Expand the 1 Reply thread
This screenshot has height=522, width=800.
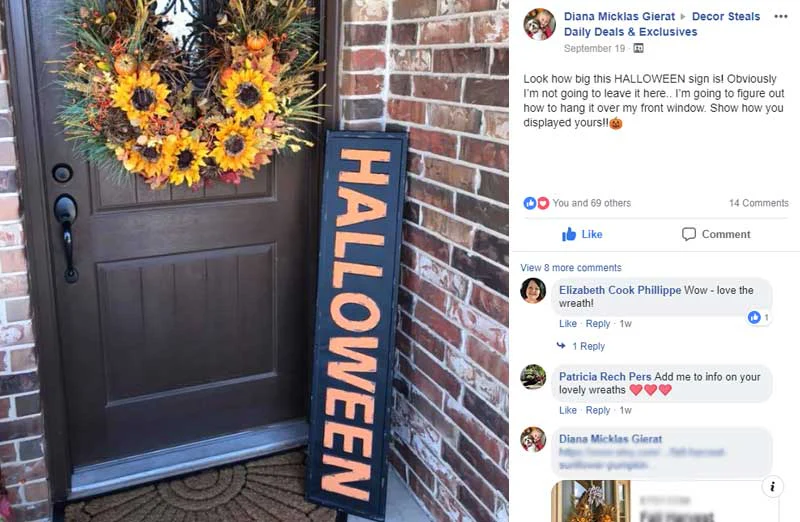(588, 346)
